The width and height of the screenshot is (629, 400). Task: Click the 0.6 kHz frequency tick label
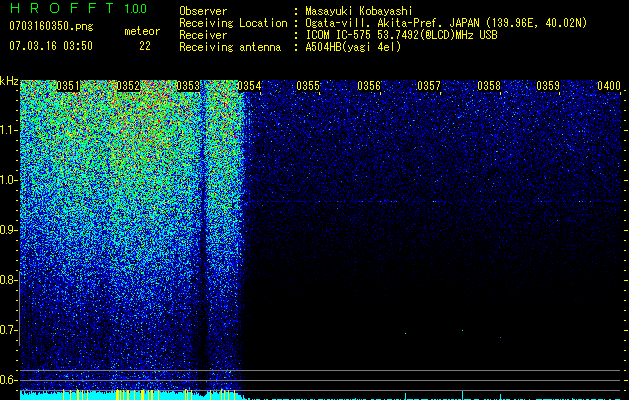click(9, 380)
